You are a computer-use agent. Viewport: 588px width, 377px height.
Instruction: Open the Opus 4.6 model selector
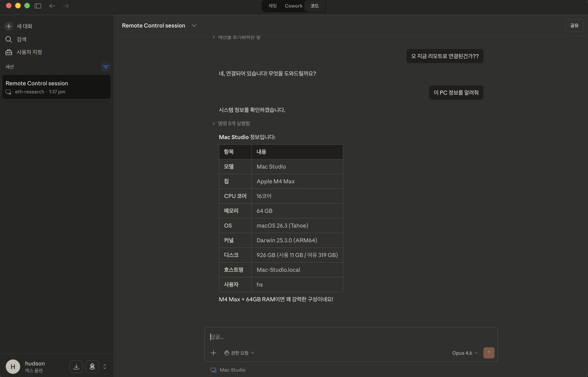(x=465, y=353)
